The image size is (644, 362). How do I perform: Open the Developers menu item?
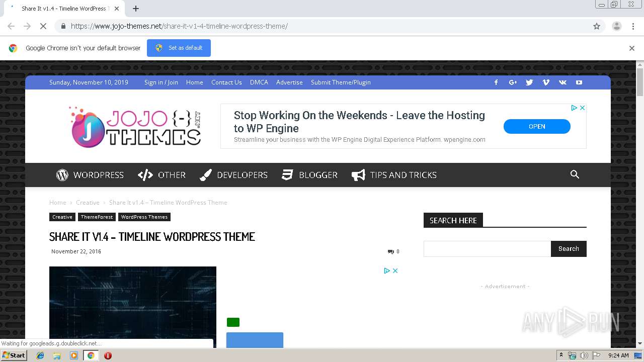(233, 175)
